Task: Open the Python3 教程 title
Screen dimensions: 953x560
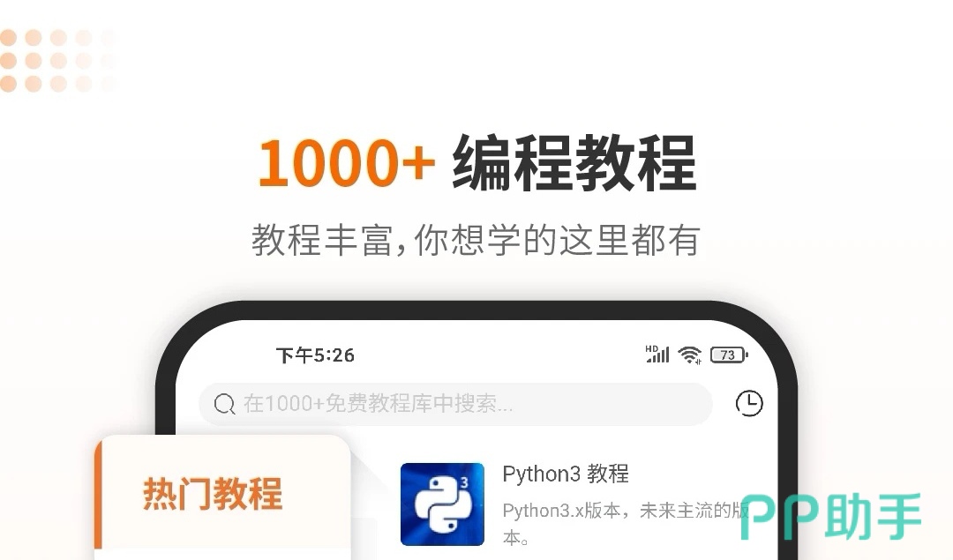Action: [566, 474]
